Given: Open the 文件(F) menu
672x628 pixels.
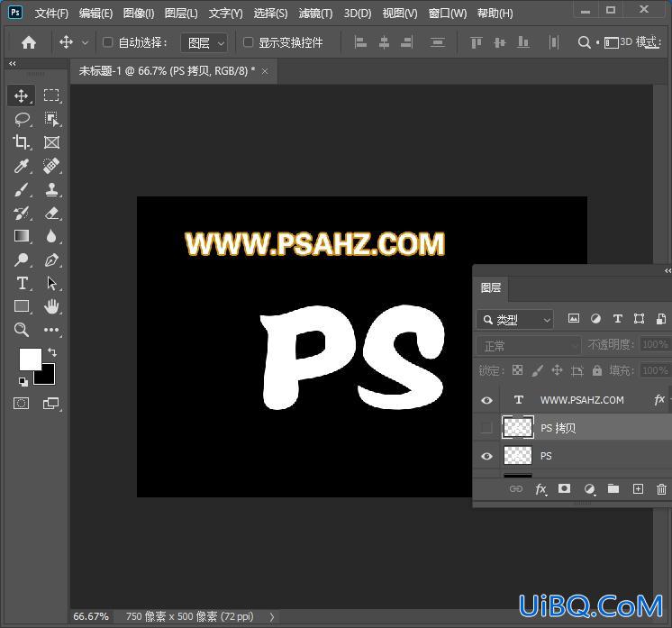Looking at the screenshot, I should [51, 14].
